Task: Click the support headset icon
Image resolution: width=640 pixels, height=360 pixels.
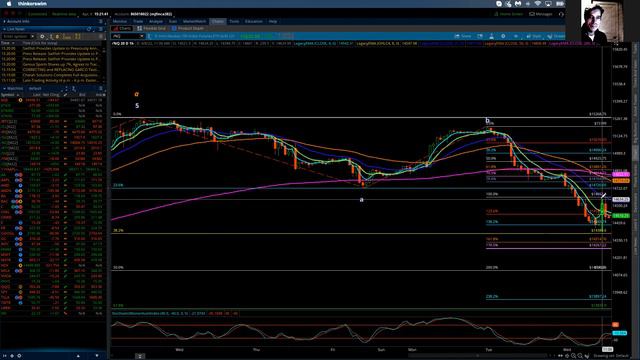Action: [561, 14]
